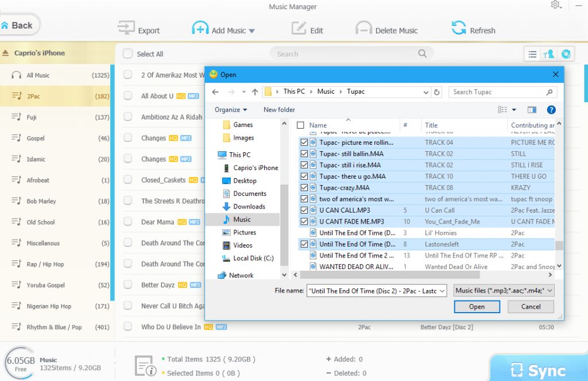Image resolution: width=588 pixels, height=381 pixels.
Task: Click the Export toolbar icon
Action: [x=126, y=28]
